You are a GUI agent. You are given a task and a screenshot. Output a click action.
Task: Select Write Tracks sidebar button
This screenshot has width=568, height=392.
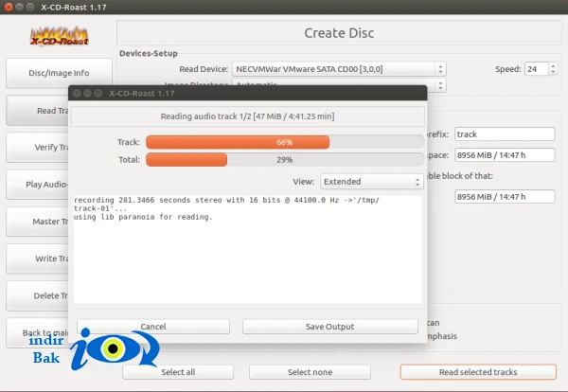click(x=37, y=258)
